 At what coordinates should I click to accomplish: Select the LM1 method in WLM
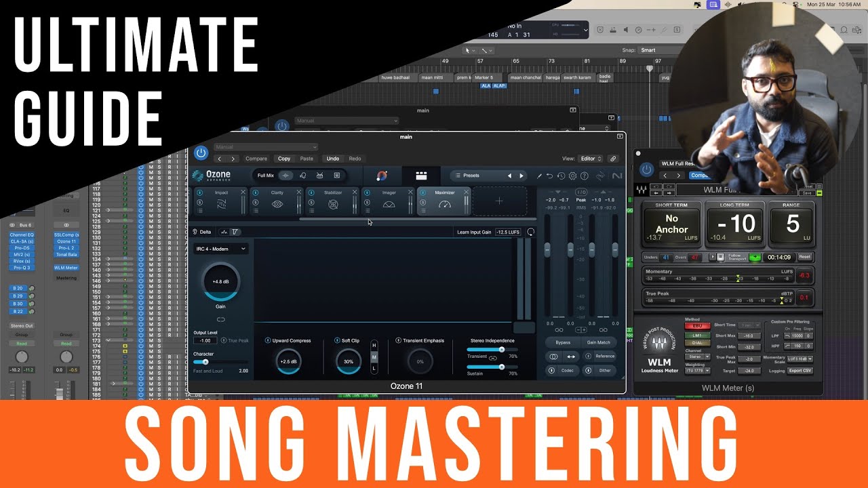(696, 335)
